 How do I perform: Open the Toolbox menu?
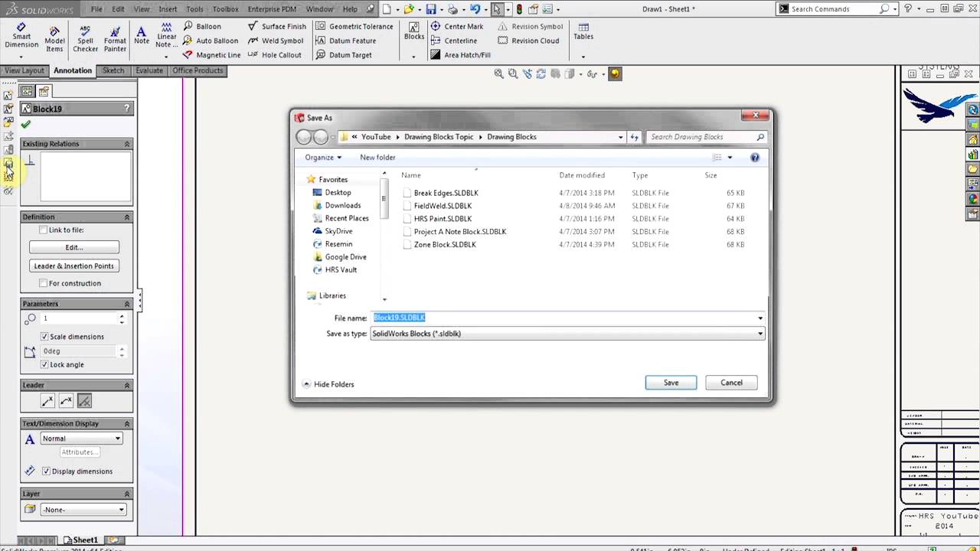click(226, 9)
